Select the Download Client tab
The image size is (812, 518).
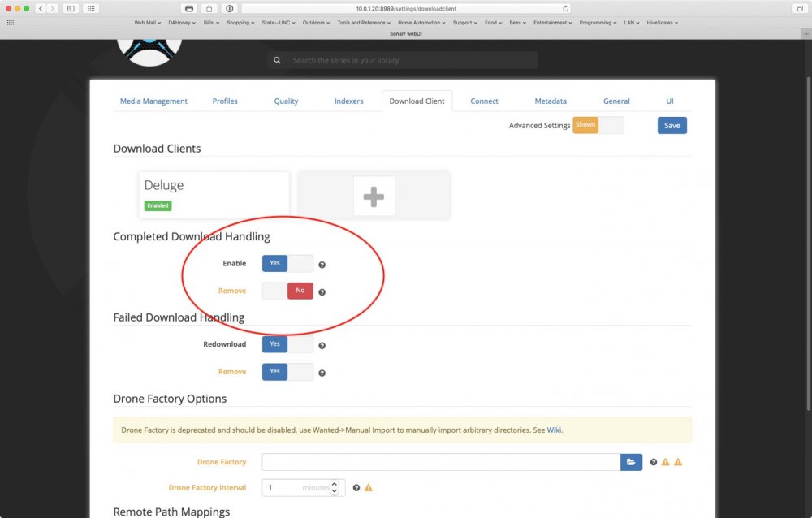pyautogui.click(x=417, y=101)
